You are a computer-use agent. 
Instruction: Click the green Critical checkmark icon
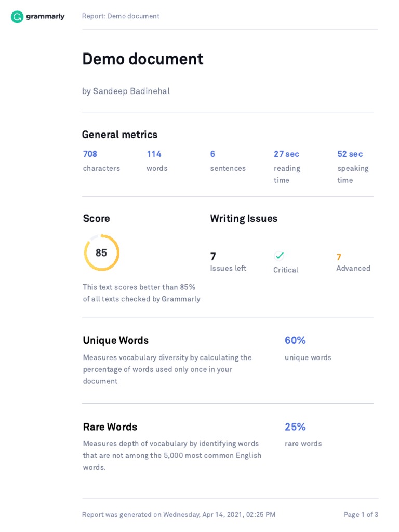[279, 256]
